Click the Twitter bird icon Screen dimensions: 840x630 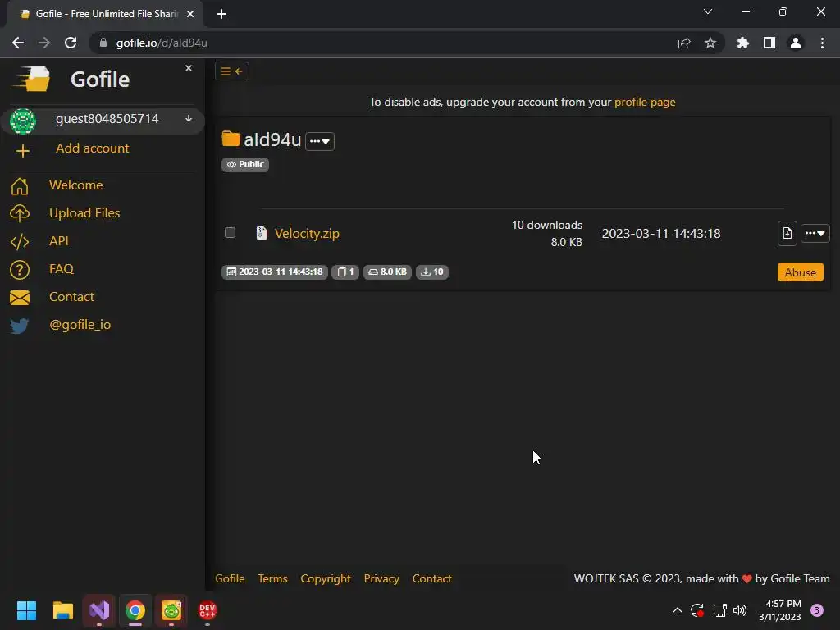[20, 326]
